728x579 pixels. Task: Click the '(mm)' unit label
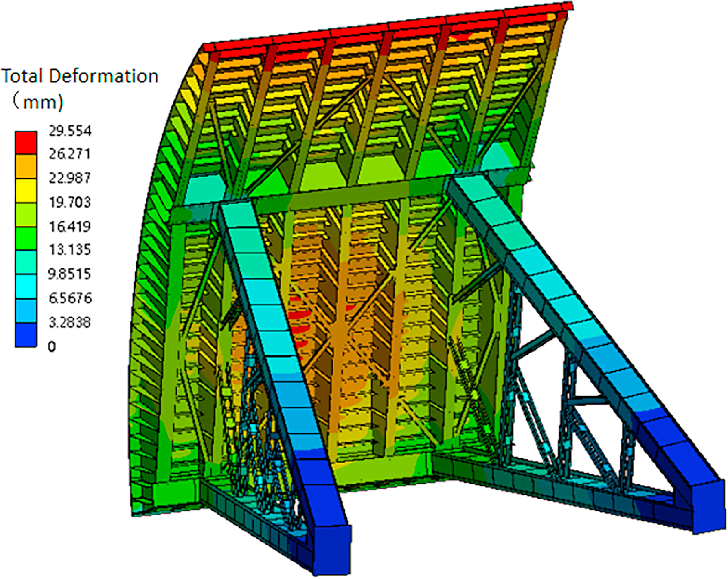[x=38, y=102]
